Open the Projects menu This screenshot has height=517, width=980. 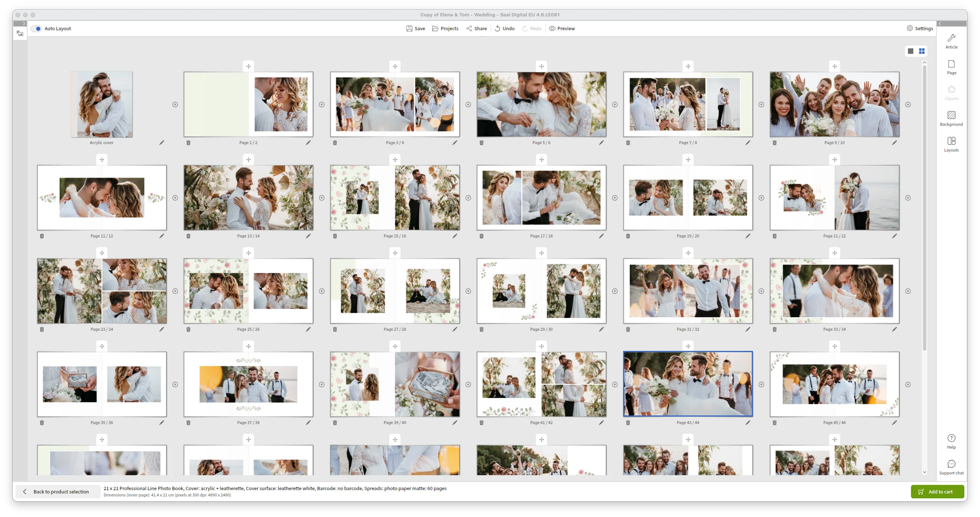point(445,28)
